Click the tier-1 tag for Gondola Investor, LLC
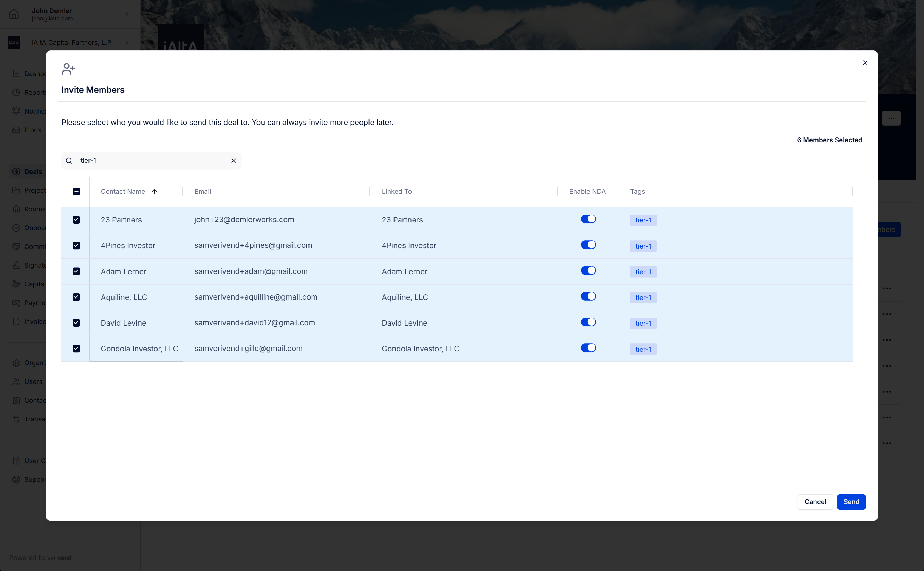Image resolution: width=924 pixels, height=571 pixels. (643, 349)
